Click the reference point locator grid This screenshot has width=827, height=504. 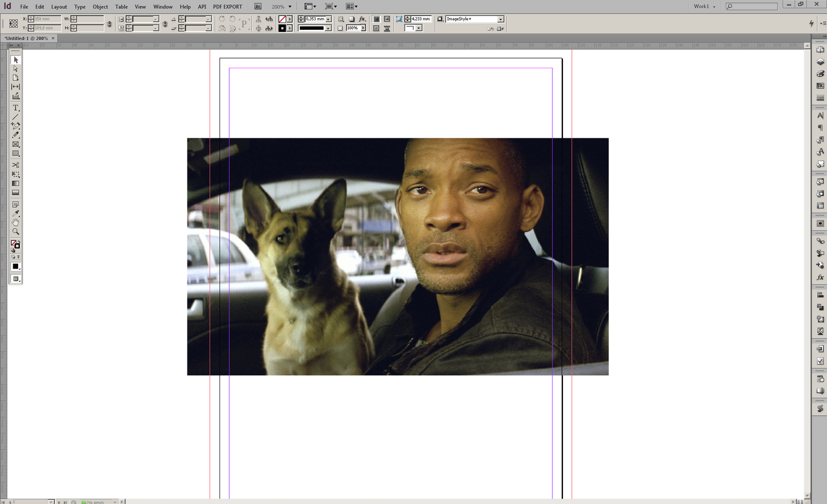tap(13, 23)
